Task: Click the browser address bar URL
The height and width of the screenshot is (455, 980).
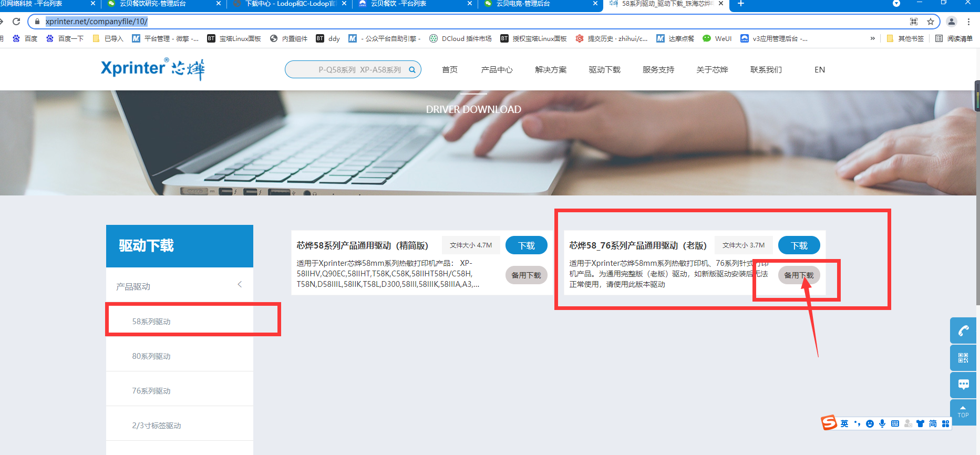Action: pos(96,22)
